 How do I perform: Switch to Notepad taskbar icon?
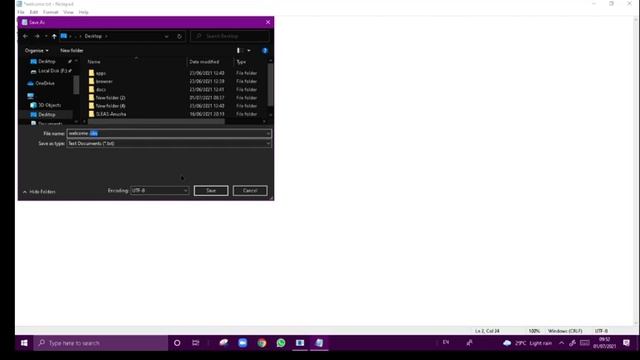319,343
